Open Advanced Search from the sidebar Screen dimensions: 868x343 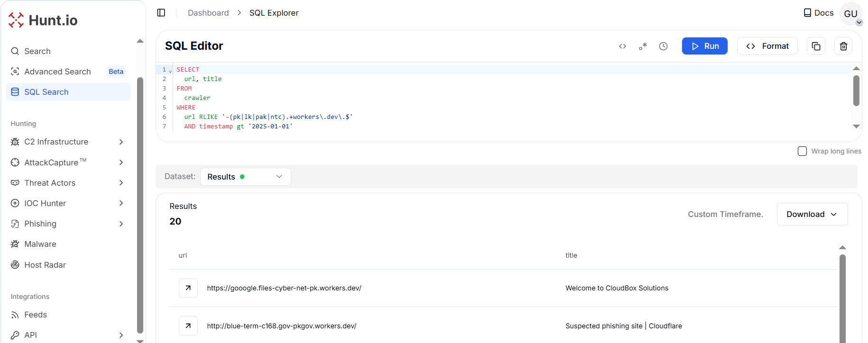(x=58, y=72)
